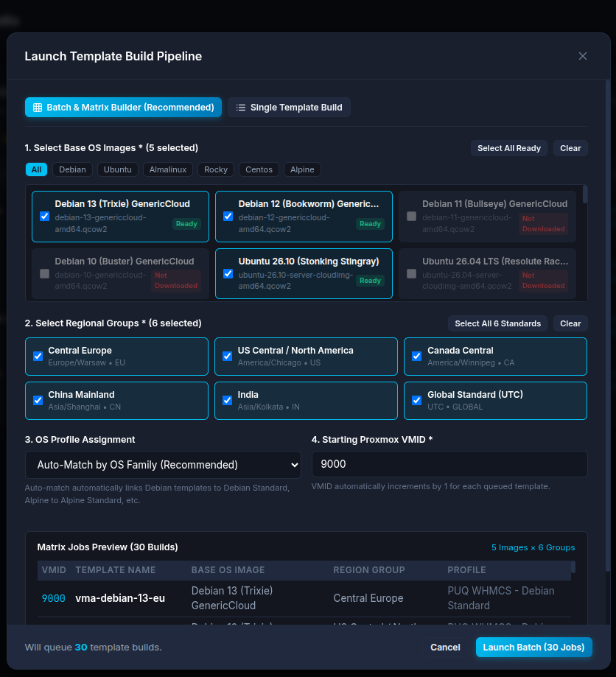Uncheck Central Europe regional group
The width and height of the screenshot is (616, 677).
point(38,357)
